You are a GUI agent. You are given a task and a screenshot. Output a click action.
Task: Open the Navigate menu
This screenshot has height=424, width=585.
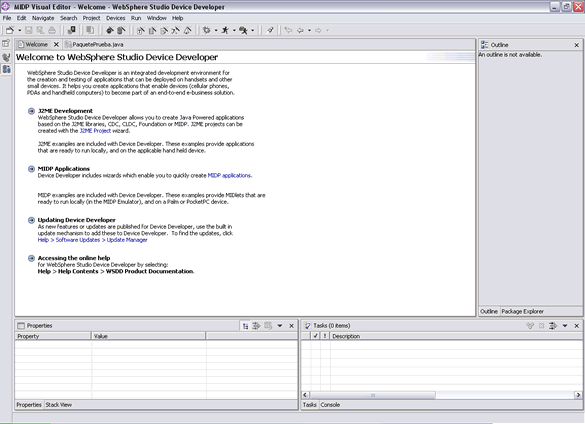click(43, 18)
